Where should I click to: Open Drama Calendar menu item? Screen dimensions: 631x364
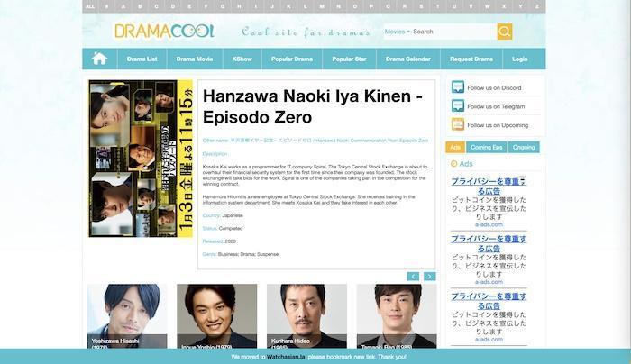tap(407, 59)
